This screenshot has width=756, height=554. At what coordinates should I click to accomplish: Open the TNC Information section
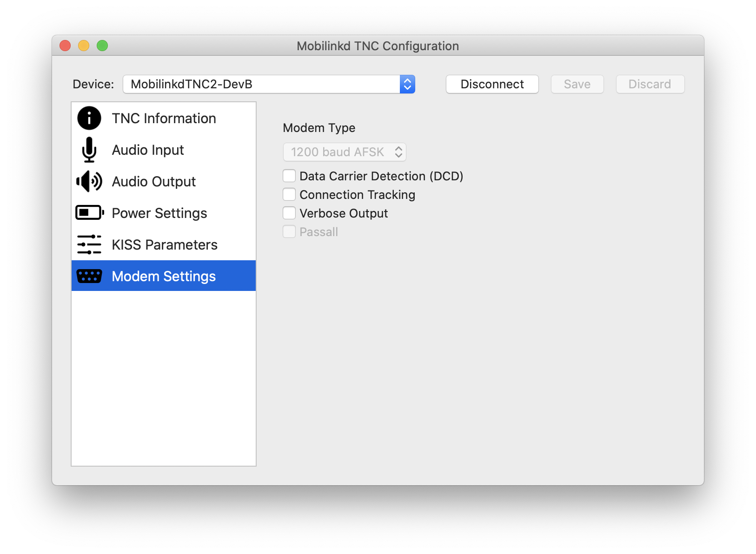pyautogui.click(x=164, y=118)
